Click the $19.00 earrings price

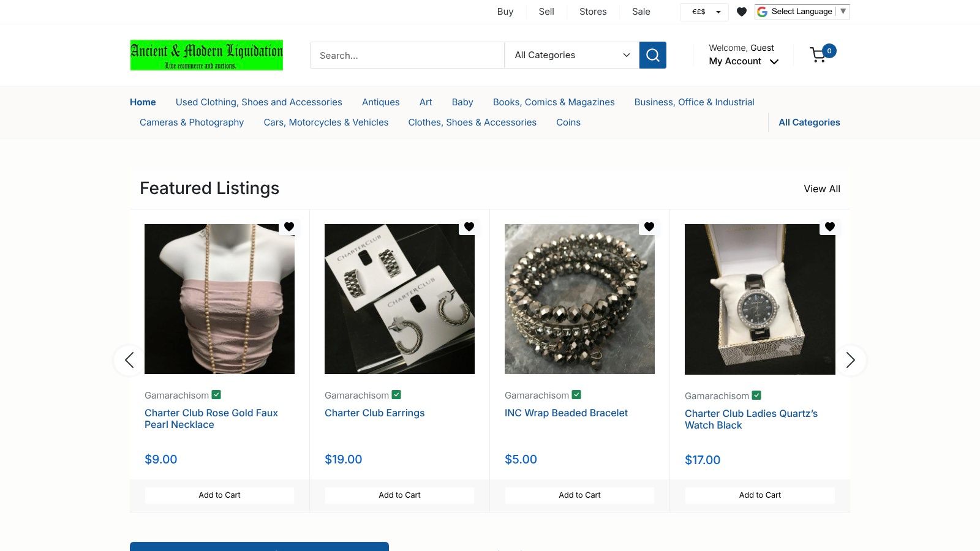(x=343, y=459)
